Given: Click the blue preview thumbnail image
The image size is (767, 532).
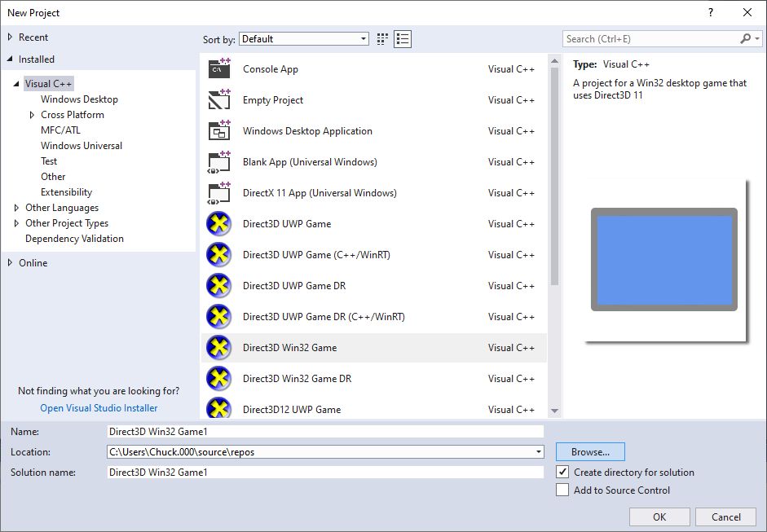Looking at the screenshot, I should click(663, 260).
